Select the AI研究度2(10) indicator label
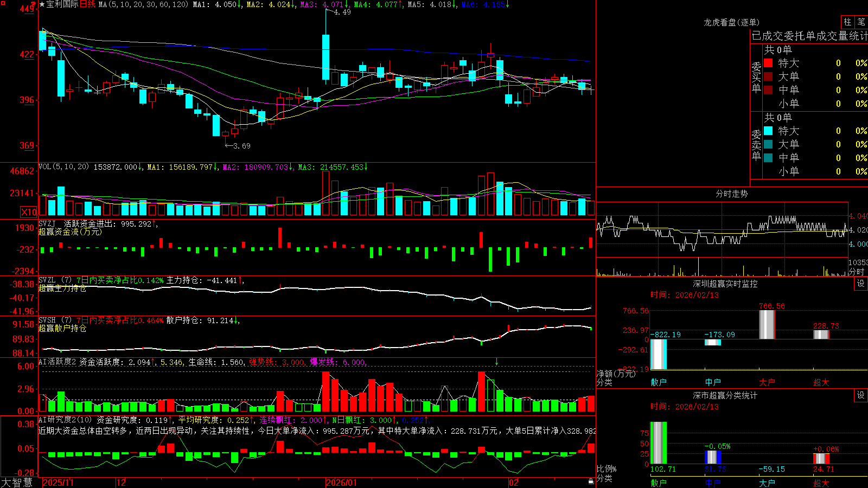The width and height of the screenshot is (868, 488). coord(65,420)
